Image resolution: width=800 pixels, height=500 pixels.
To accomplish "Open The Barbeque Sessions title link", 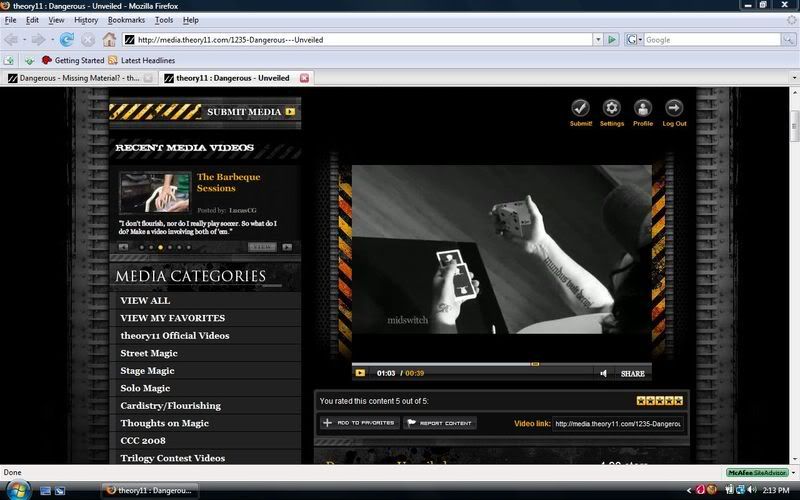I will pos(229,182).
